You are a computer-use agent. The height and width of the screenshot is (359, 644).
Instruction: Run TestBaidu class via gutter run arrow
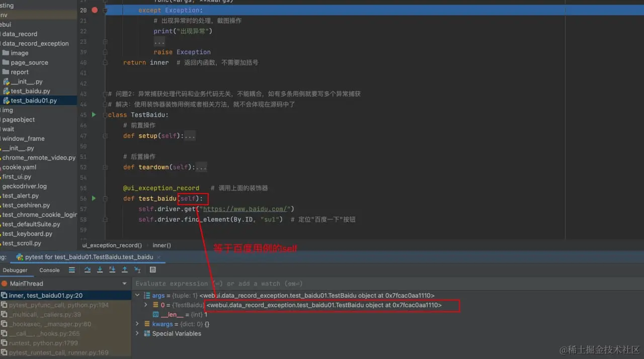[x=94, y=115]
